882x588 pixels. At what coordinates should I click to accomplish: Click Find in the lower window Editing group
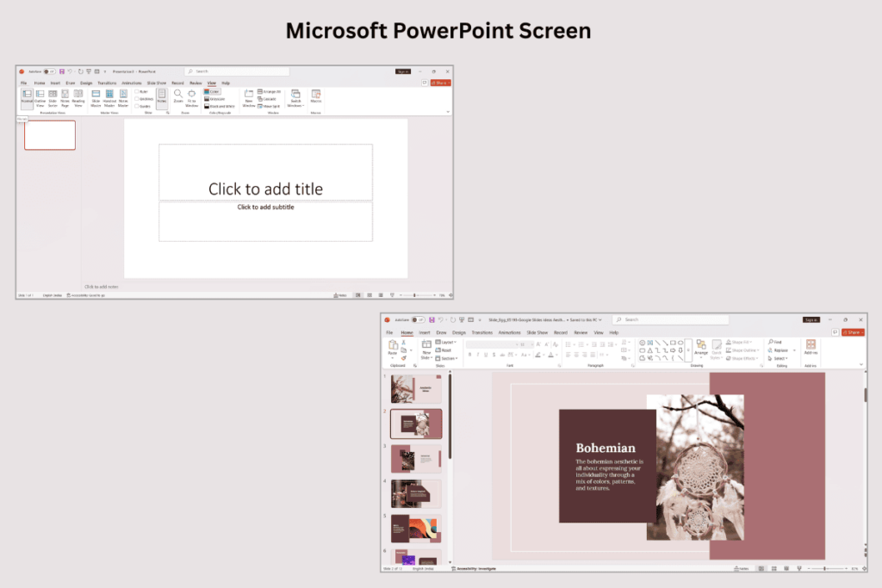(775, 342)
